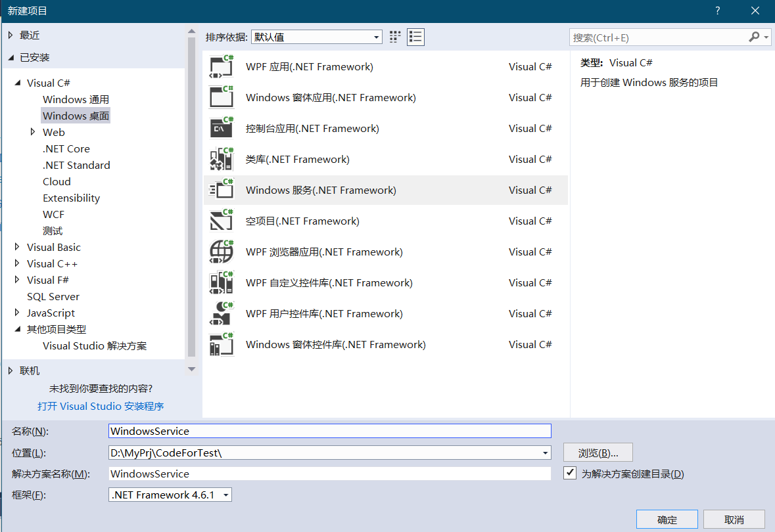Select 空项目(.NET Framework) template text
The width and height of the screenshot is (775, 532).
302,221
